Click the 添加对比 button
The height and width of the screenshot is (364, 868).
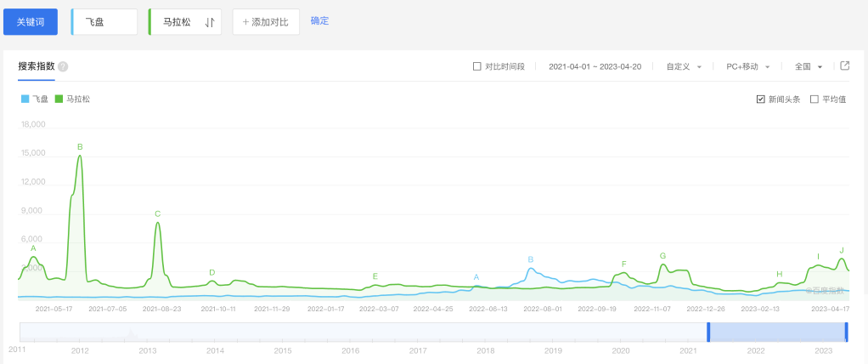[266, 22]
